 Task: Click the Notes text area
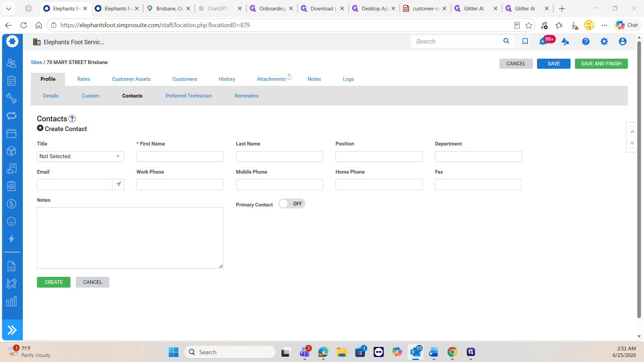click(x=130, y=238)
